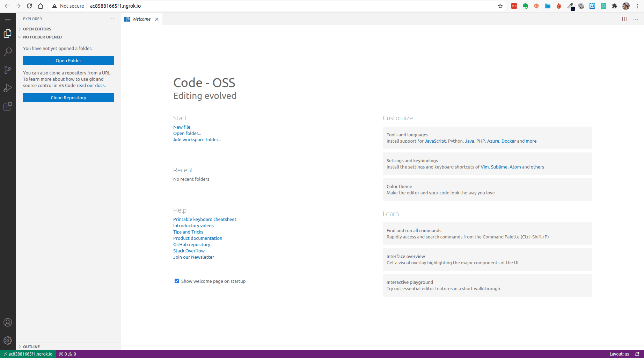The image size is (644, 358).
Task: Click the Accounts icon near the bottom
Action: click(x=8, y=322)
